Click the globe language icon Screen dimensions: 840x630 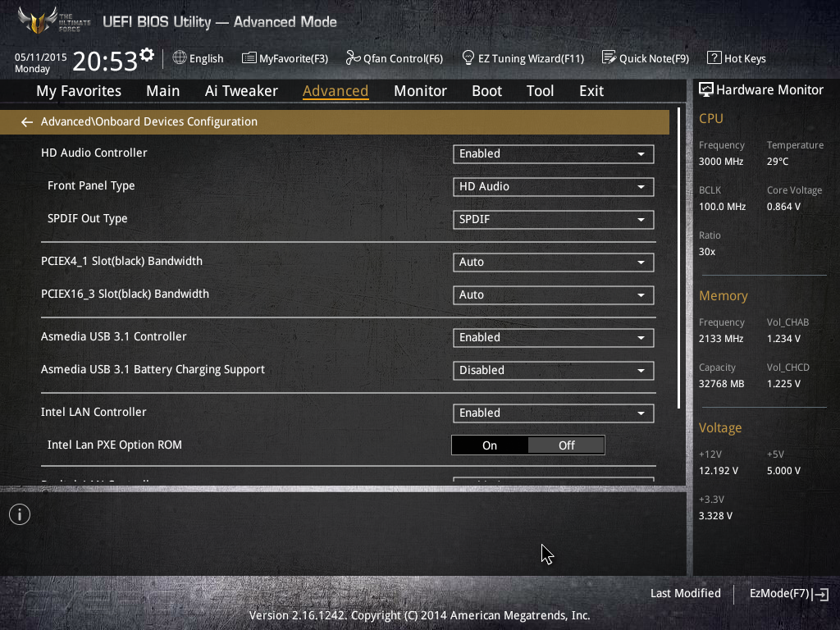click(180, 57)
